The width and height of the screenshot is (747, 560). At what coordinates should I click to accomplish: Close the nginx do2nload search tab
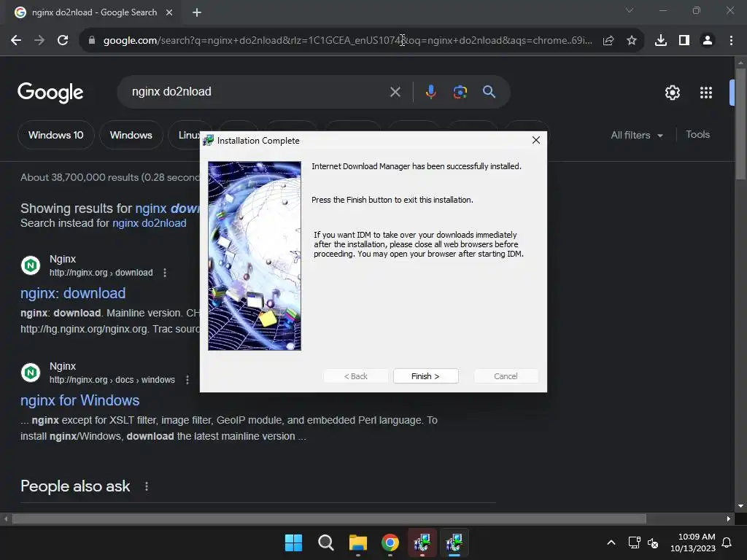point(169,12)
